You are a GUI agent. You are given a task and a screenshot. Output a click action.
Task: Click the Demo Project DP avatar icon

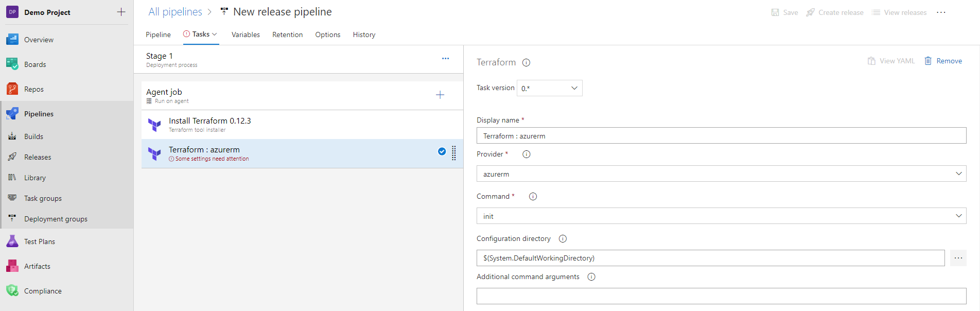[12, 12]
